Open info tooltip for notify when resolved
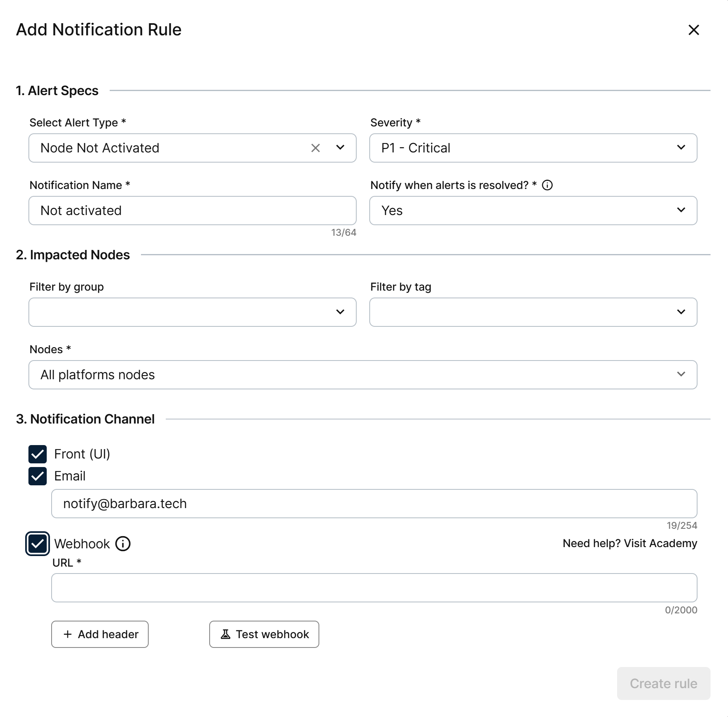 [x=547, y=185]
